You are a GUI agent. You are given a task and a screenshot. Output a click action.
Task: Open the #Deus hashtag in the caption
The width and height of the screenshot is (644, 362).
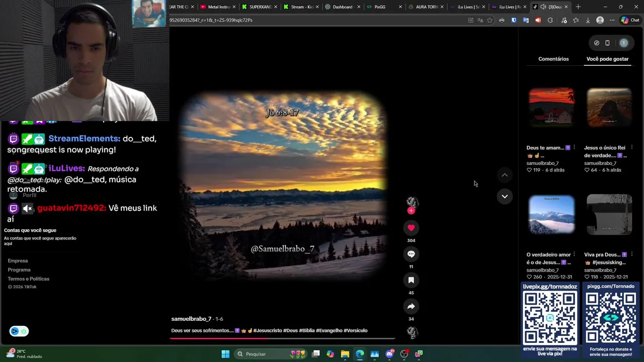[x=290, y=330]
